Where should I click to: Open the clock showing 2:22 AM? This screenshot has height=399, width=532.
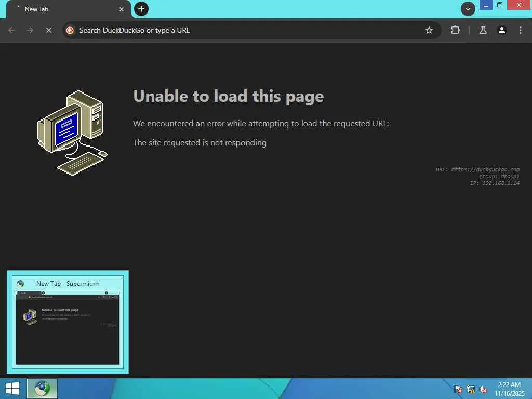[x=509, y=389]
